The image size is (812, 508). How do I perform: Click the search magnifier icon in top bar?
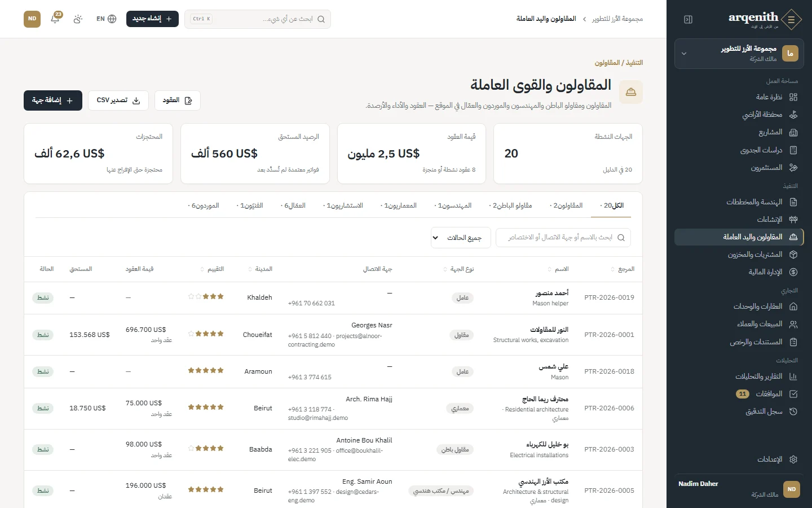coord(321,19)
